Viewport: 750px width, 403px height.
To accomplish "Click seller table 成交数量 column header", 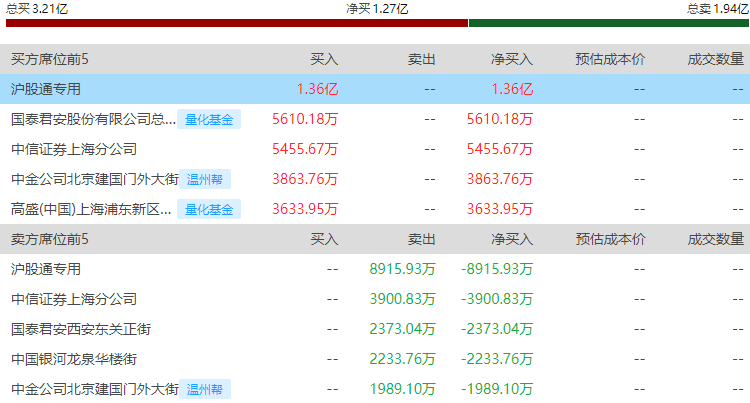I will [x=716, y=239].
